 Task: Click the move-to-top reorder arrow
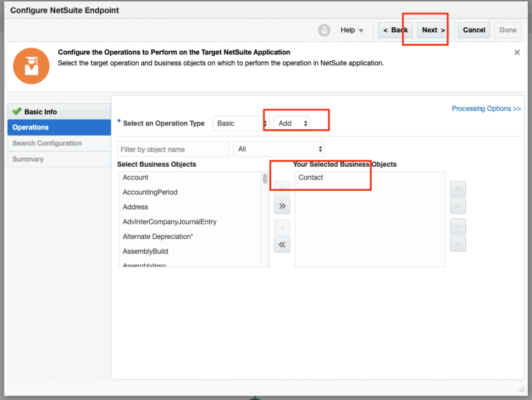click(x=458, y=188)
